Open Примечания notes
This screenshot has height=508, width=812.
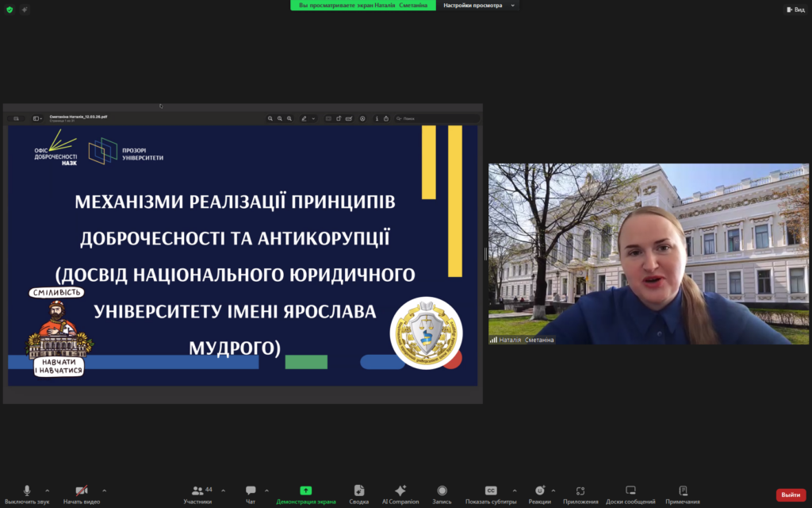pos(682,491)
